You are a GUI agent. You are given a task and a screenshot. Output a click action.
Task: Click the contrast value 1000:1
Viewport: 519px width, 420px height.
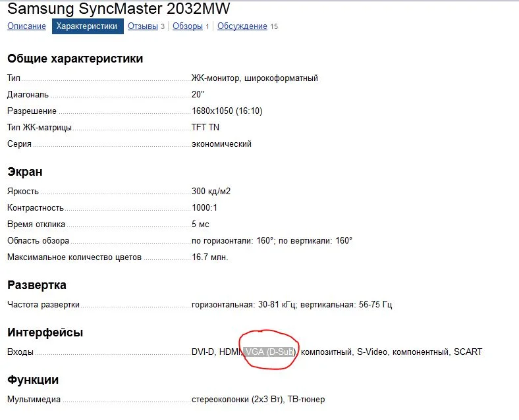pos(204,207)
